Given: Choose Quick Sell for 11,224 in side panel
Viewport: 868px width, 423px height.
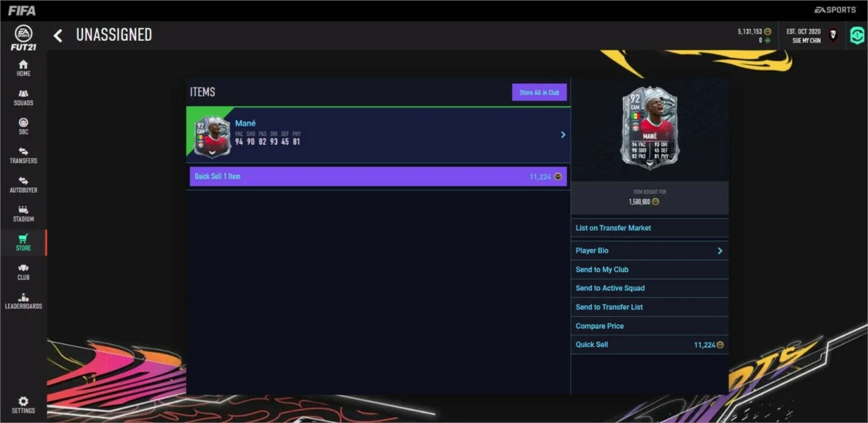Looking at the screenshot, I should click(x=650, y=344).
